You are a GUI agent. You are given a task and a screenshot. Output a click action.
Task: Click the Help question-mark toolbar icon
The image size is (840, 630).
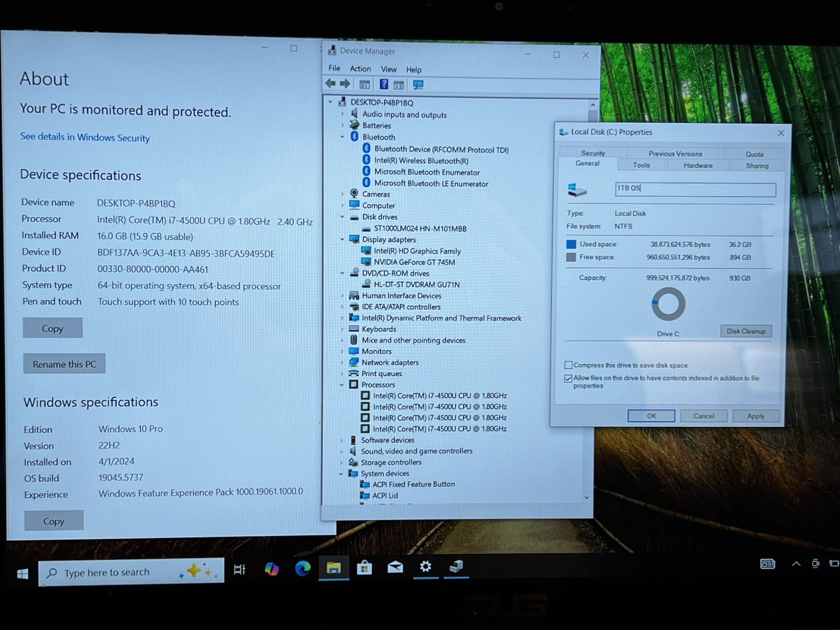[384, 84]
